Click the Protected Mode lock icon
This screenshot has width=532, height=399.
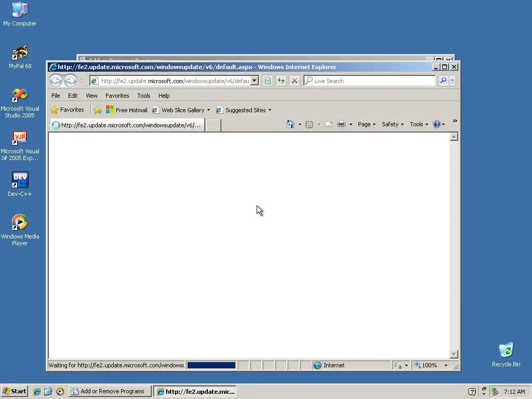click(398, 365)
